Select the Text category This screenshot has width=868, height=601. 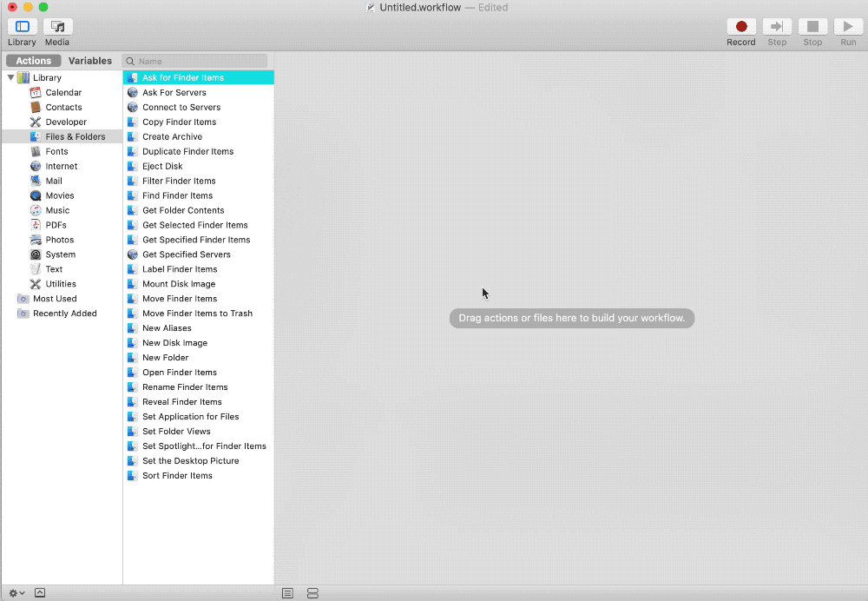click(x=62, y=269)
